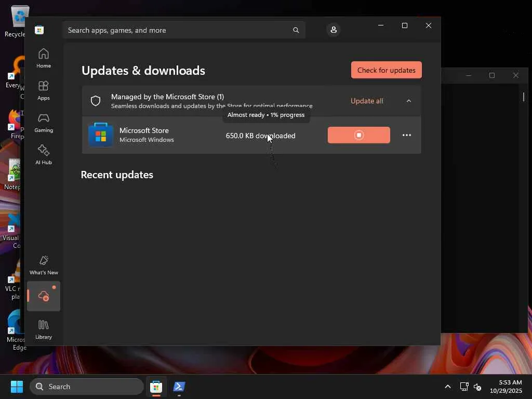The width and height of the screenshot is (532, 399).
Task: Maximize the Microsoft Store window
Action: (x=404, y=25)
